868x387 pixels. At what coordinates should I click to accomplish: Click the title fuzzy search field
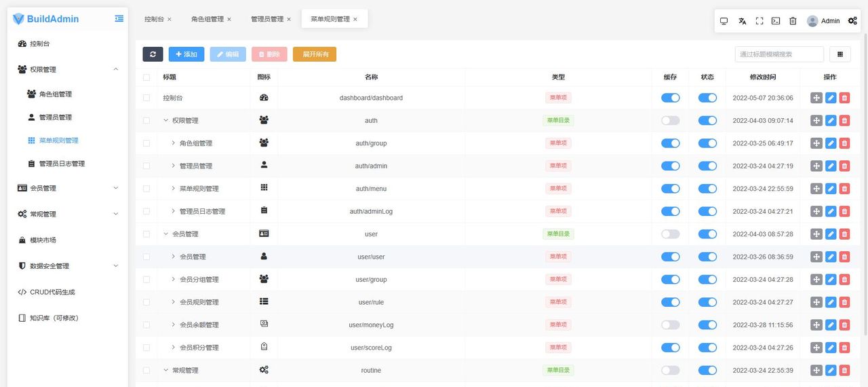[779, 54]
